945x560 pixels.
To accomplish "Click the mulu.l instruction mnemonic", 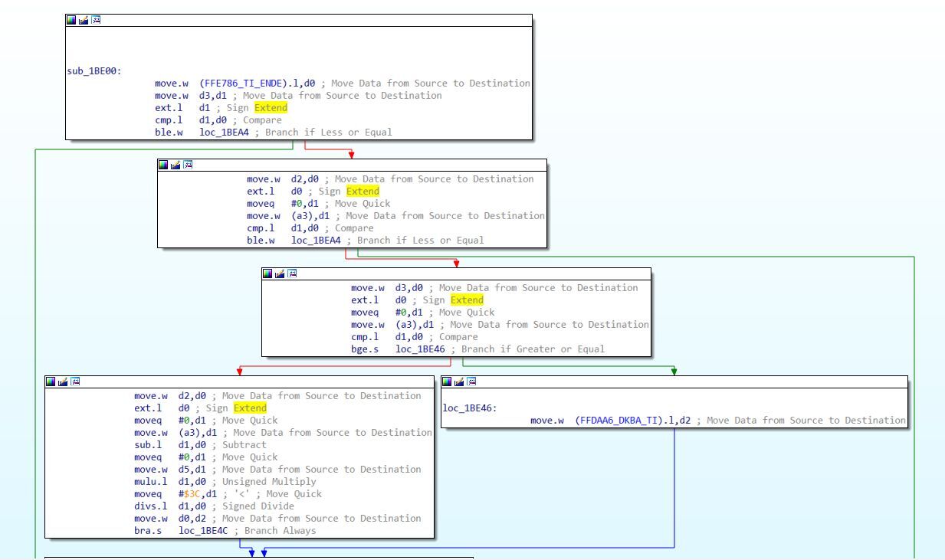I will pos(150,482).
